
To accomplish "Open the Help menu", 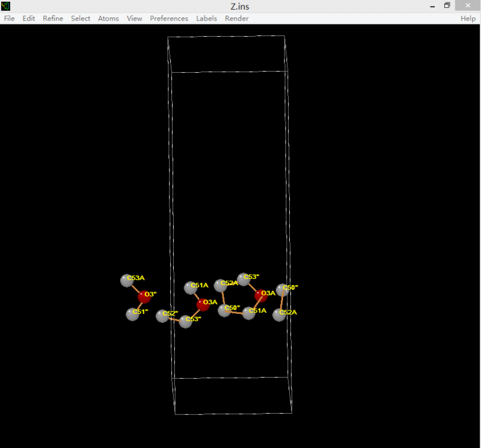I will pyautogui.click(x=468, y=19).
